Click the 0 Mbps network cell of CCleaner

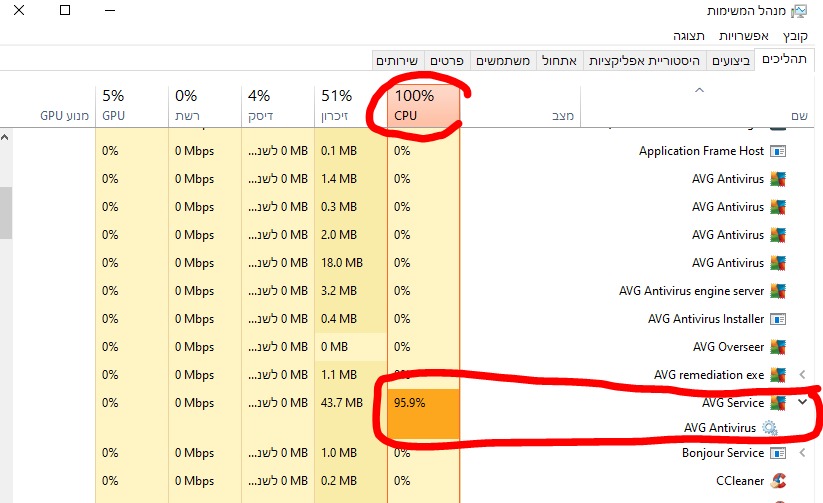click(x=205, y=480)
